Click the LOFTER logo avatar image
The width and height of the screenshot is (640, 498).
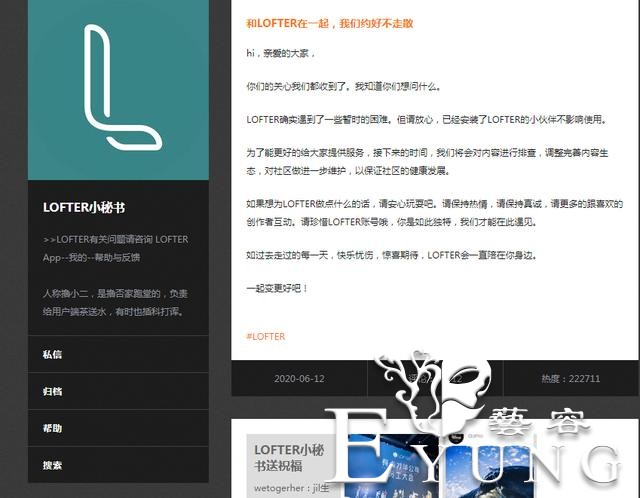(118, 90)
